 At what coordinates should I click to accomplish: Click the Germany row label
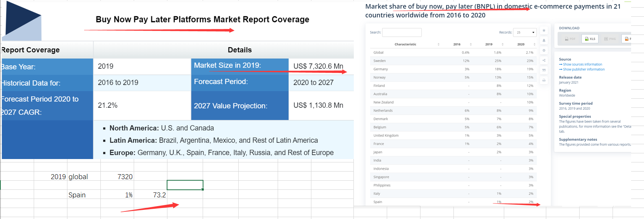(381, 69)
